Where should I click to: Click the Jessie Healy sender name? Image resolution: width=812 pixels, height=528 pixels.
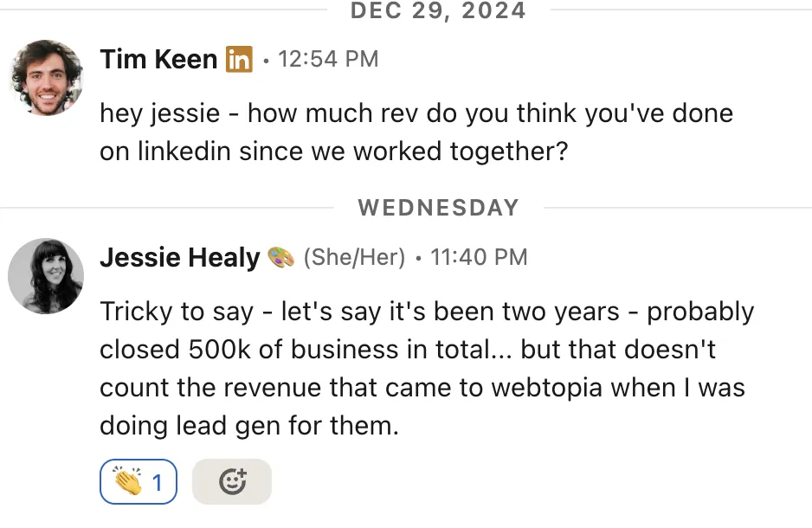pyautogui.click(x=180, y=257)
